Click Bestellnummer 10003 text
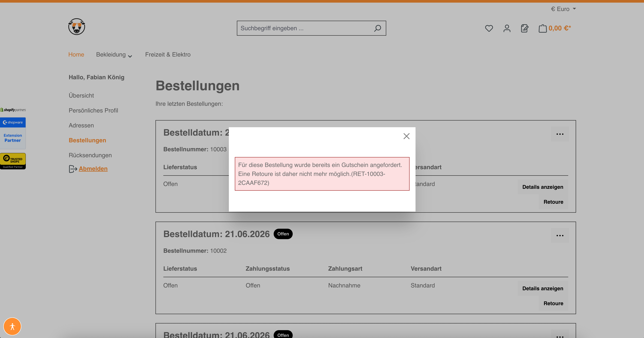 coord(195,149)
